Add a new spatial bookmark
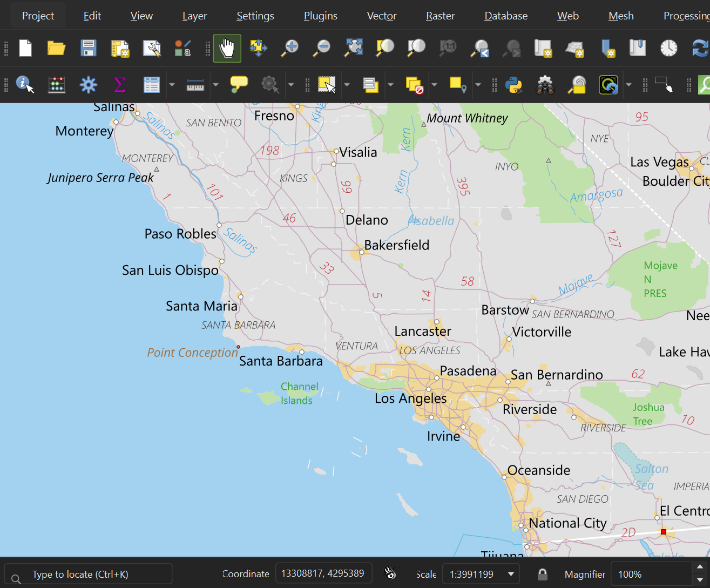This screenshot has width=710, height=588. click(x=606, y=48)
